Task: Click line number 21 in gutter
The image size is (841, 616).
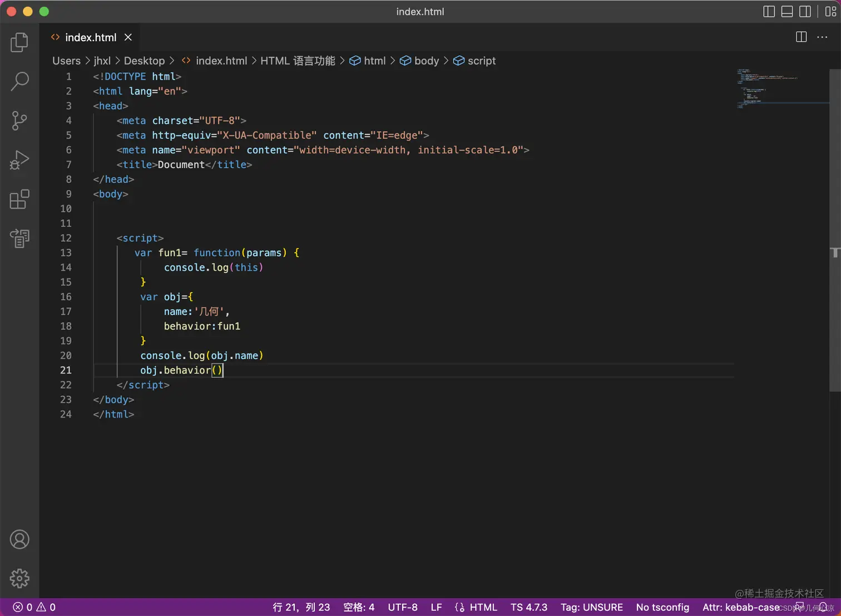Action: pyautogui.click(x=66, y=370)
